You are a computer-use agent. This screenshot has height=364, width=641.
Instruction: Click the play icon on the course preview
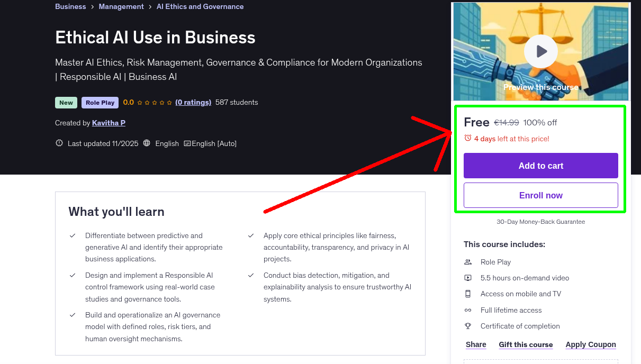[x=540, y=51]
